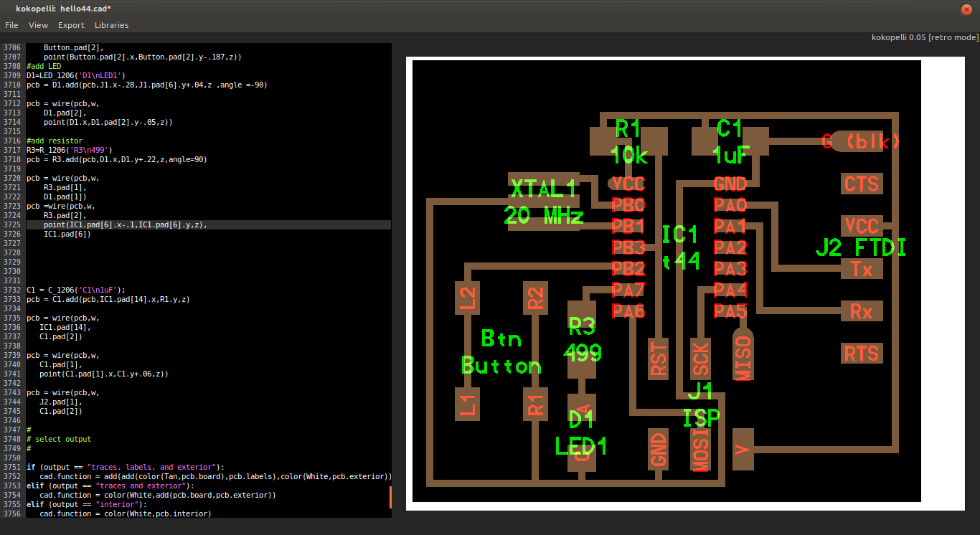Click the t44 chip label

pyautogui.click(x=679, y=261)
